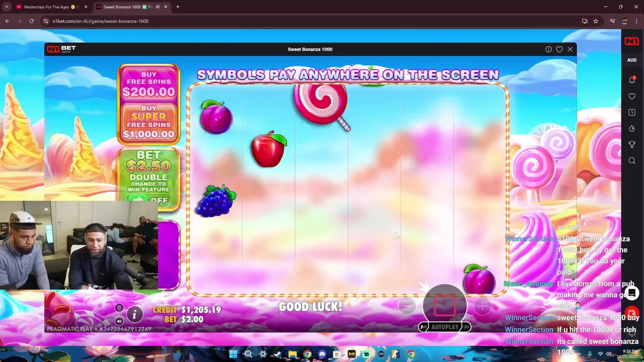
Task: Open live chat bubble icon
Action: (x=632, y=293)
